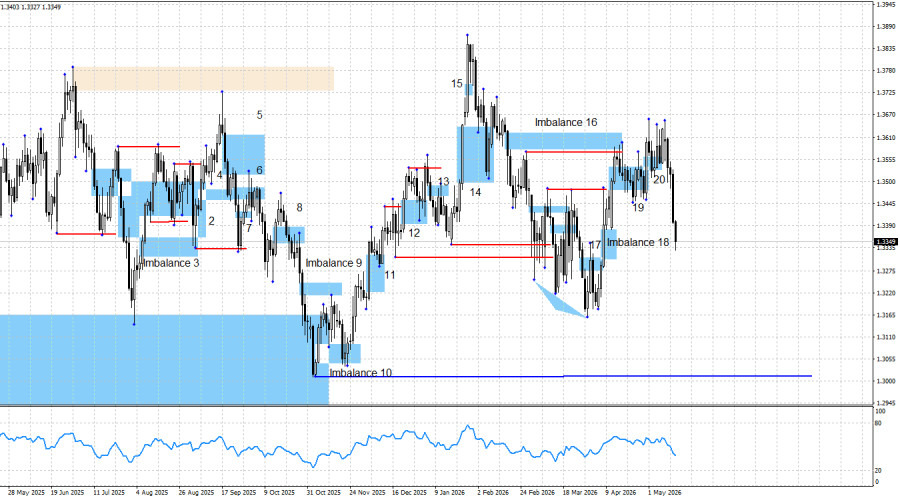Click the 'Imbalance 18' annotation
The width and height of the screenshot is (900, 500).
(x=638, y=242)
